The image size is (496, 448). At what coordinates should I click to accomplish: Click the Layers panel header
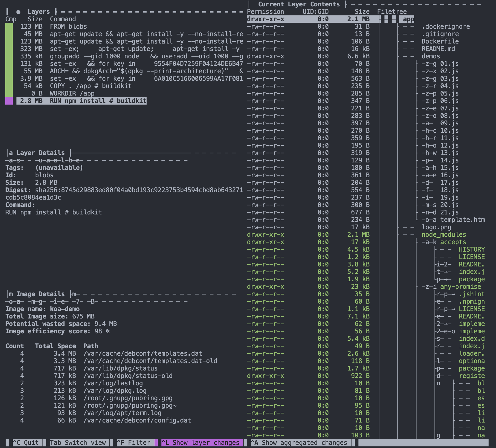click(39, 12)
